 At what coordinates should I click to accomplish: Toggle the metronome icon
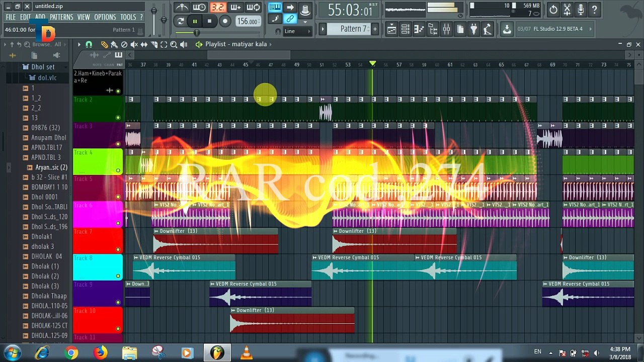[182, 8]
